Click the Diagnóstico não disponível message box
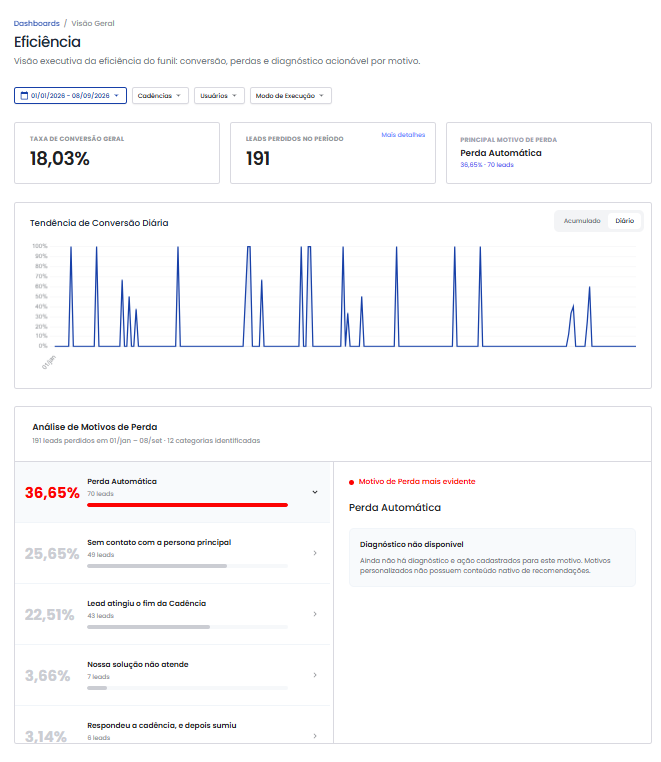This screenshot has width=661, height=762. tap(492, 557)
